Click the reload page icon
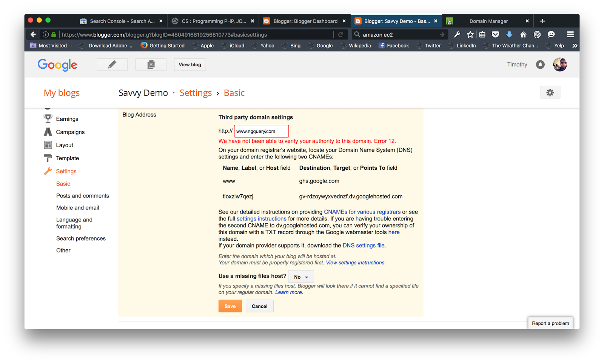The width and height of the screenshot is (604, 364). pos(341,34)
